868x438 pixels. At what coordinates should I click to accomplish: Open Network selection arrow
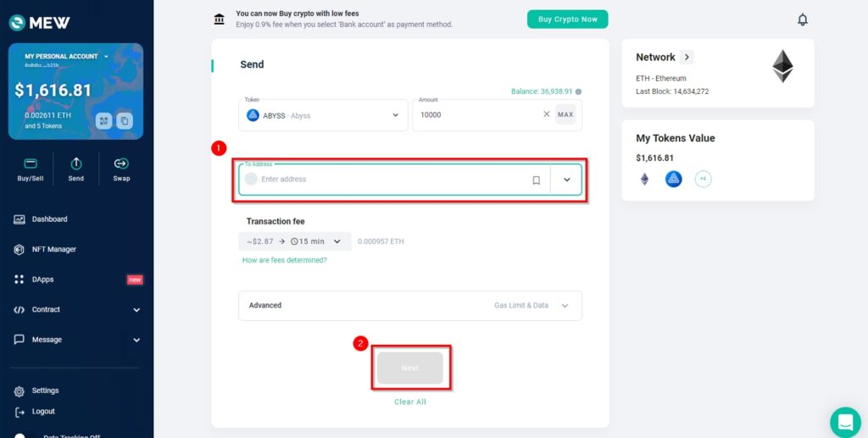point(687,57)
